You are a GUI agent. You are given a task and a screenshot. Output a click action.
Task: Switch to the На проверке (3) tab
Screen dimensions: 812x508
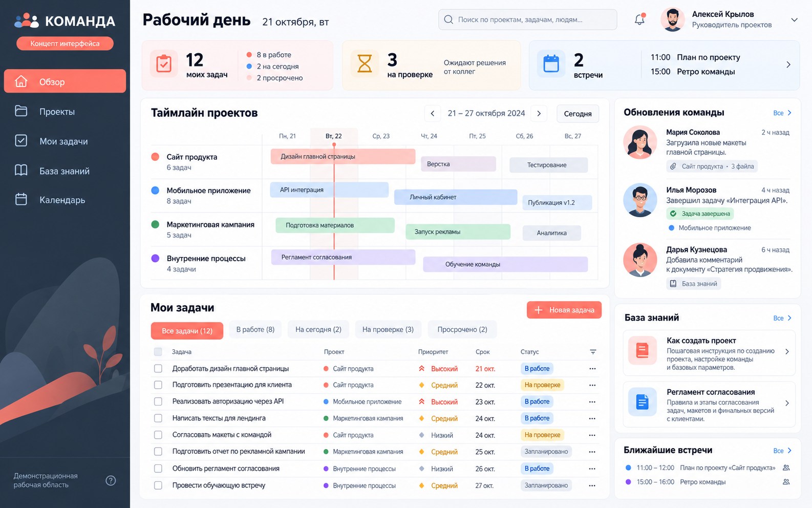click(x=388, y=329)
